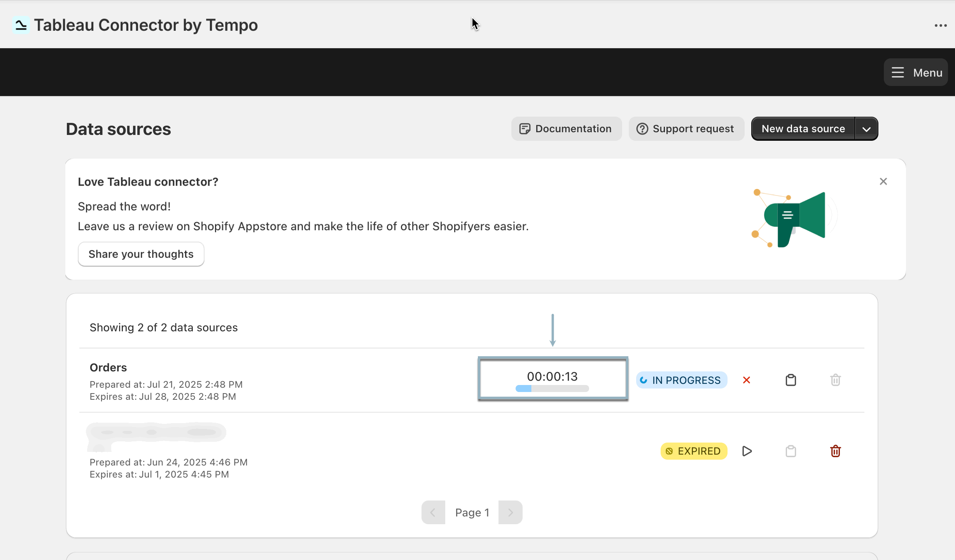Rerun the expired data source using play icon
The image size is (955, 560).
(x=746, y=451)
